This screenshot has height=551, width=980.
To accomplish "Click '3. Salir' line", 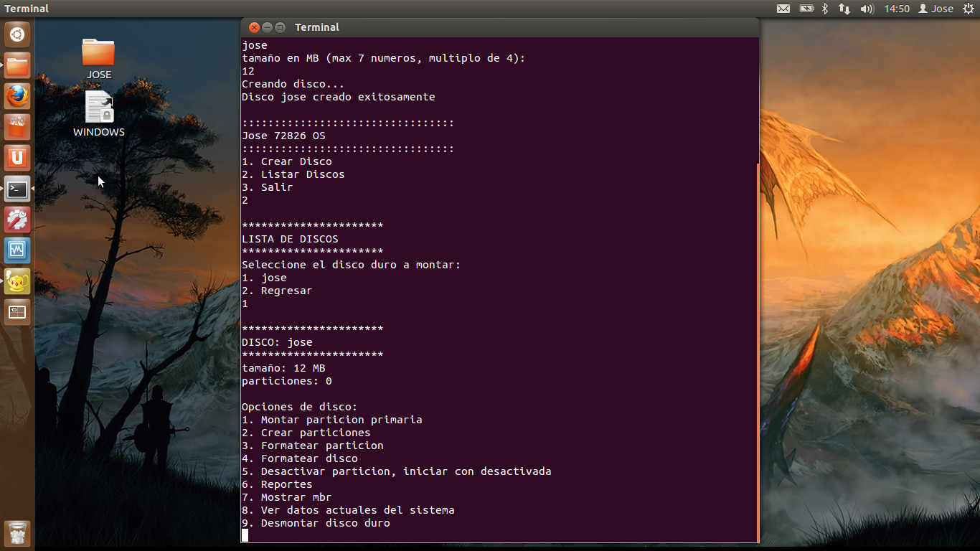I will click(x=267, y=187).
